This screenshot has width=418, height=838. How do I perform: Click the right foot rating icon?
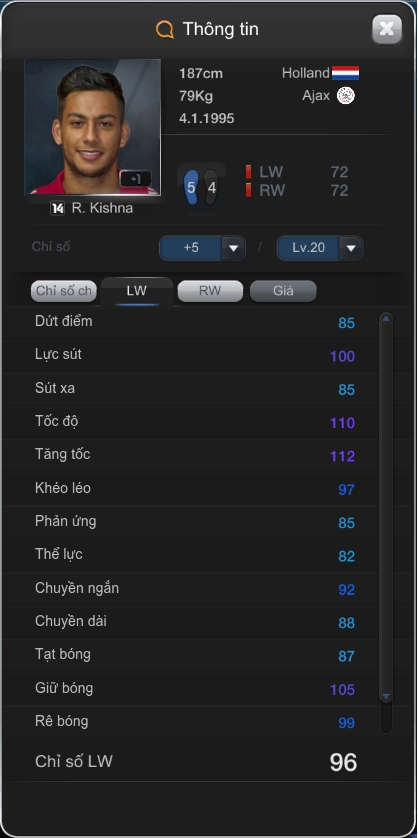pos(212,188)
